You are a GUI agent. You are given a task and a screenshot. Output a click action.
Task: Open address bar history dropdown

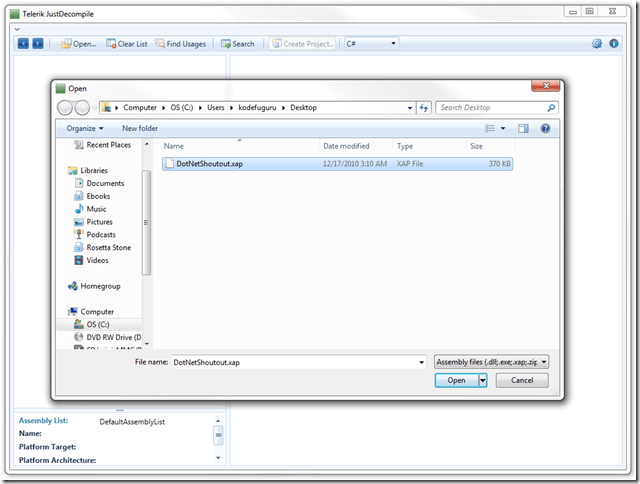click(x=410, y=108)
